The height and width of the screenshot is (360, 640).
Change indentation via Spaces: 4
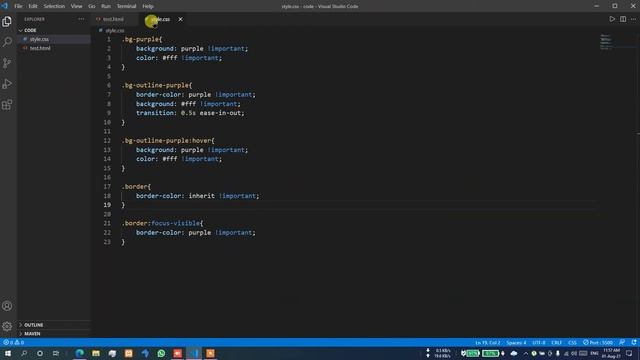pyautogui.click(x=516, y=342)
